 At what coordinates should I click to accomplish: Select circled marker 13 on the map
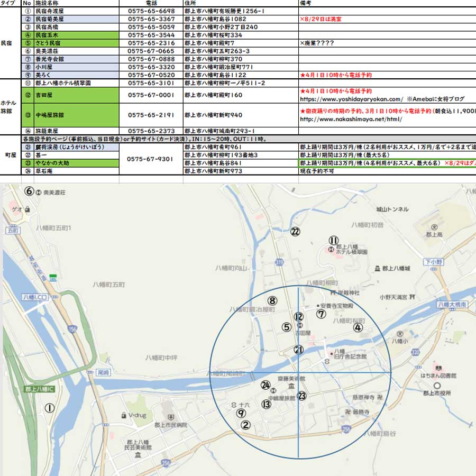[x=266, y=404]
